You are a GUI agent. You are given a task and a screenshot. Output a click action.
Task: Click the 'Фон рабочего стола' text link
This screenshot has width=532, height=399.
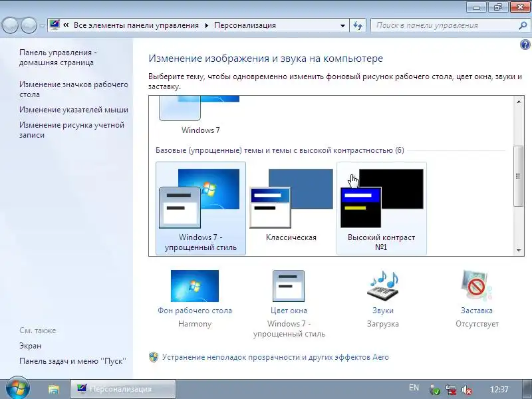pyautogui.click(x=195, y=311)
